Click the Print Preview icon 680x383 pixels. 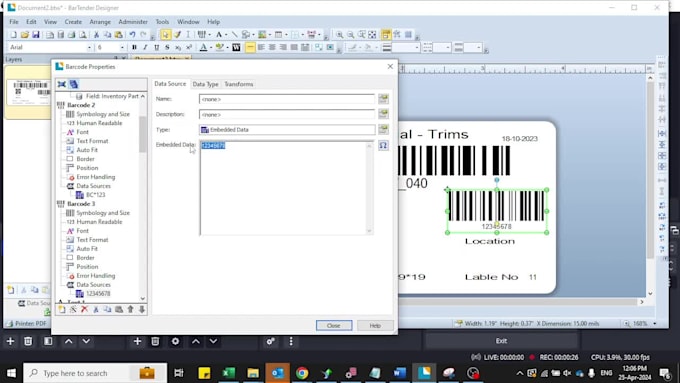[82, 35]
